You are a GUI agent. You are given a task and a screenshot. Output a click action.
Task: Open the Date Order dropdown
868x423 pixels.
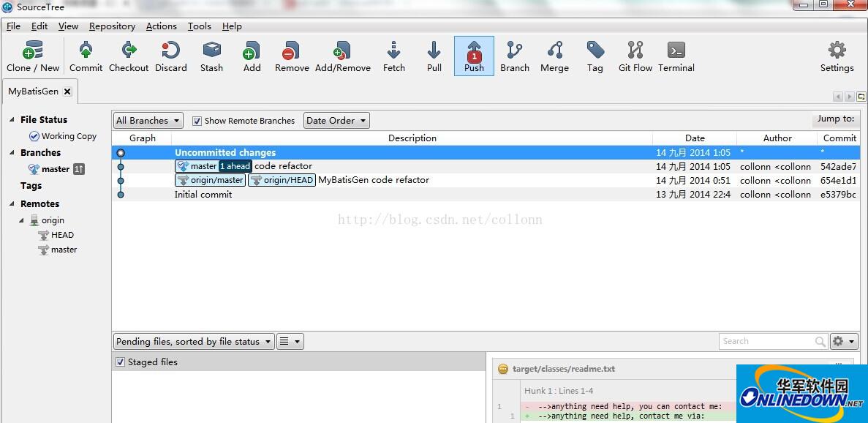point(336,121)
